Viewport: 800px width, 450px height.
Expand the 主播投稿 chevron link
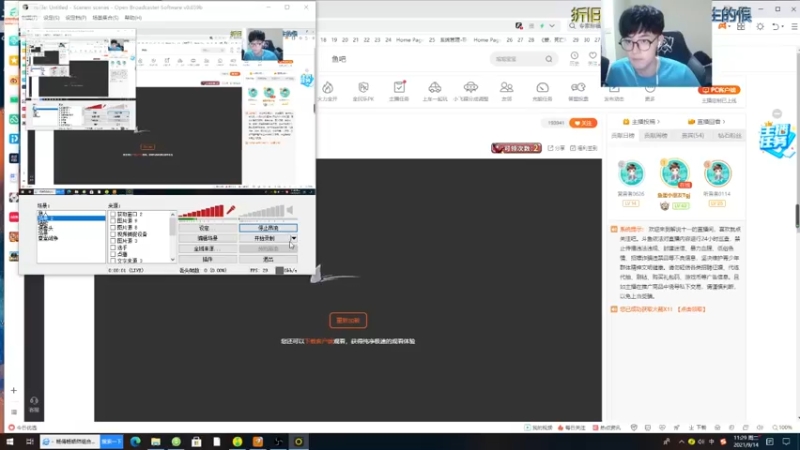click(x=659, y=122)
